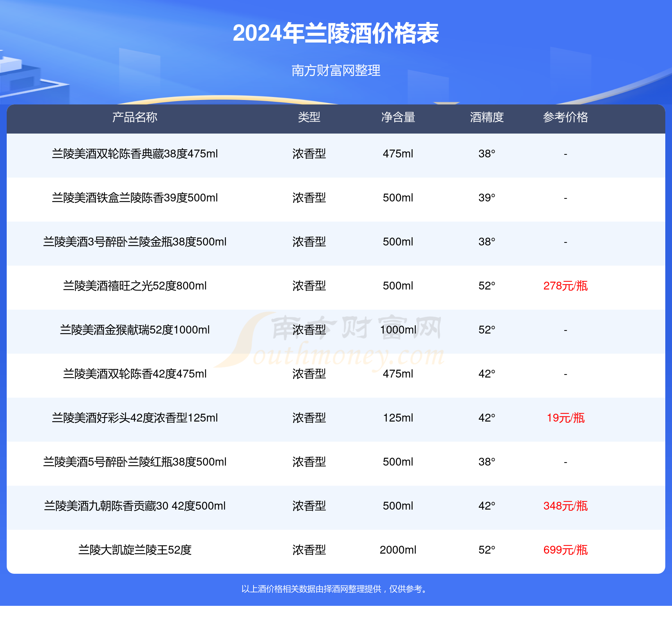The height and width of the screenshot is (623, 672).
Task: Click the 699元/瓶 price
Action: point(566,550)
